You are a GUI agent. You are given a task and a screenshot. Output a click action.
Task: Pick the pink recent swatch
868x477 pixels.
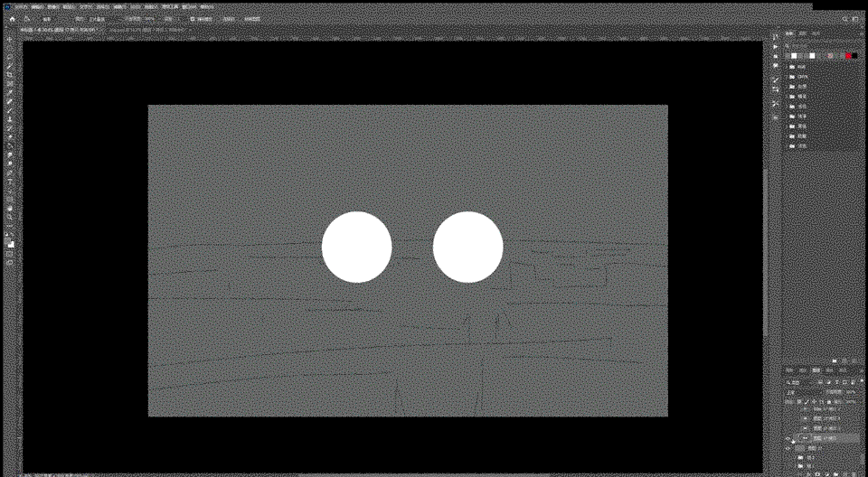pos(830,56)
